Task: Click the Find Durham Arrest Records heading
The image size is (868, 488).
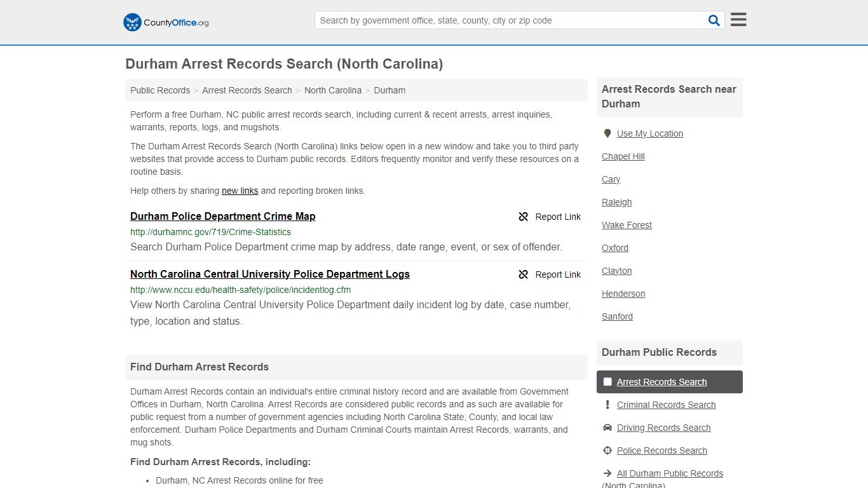Action: click(x=200, y=367)
